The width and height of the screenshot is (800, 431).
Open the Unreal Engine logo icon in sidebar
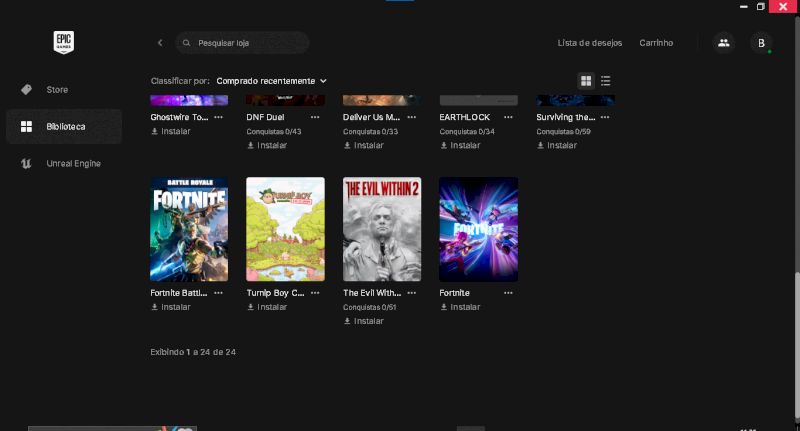(27, 163)
